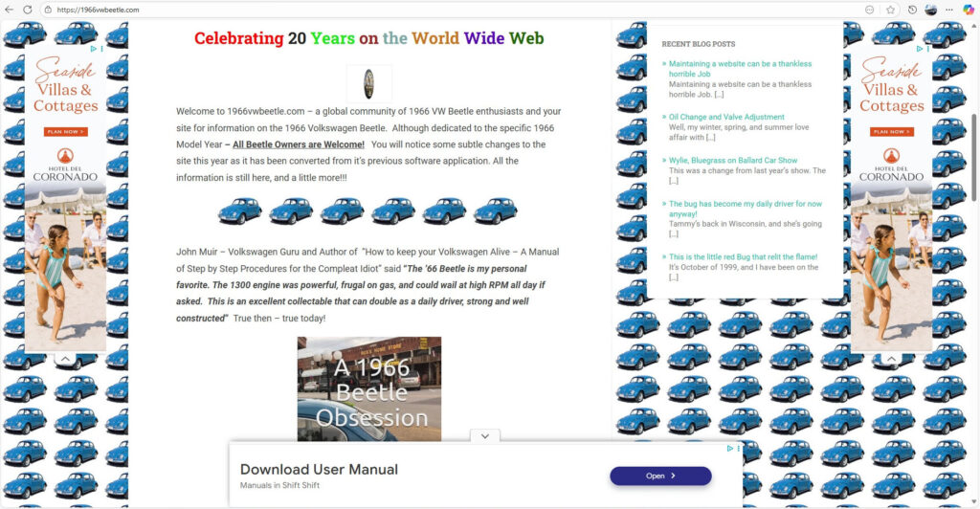980x509 pixels.
Task: Open "Wylie, Bluegrass on Ballard Car Show" post
Action: click(x=733, y=161)
